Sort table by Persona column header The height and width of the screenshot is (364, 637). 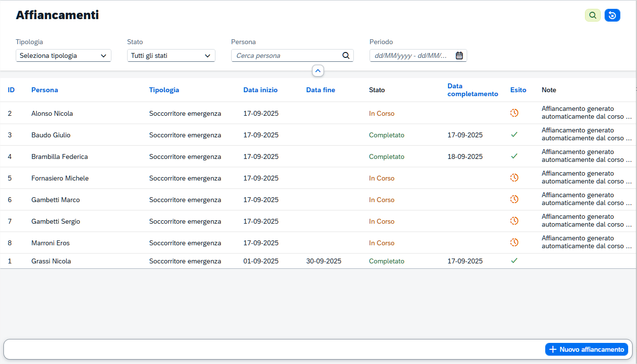click(45, 90)
